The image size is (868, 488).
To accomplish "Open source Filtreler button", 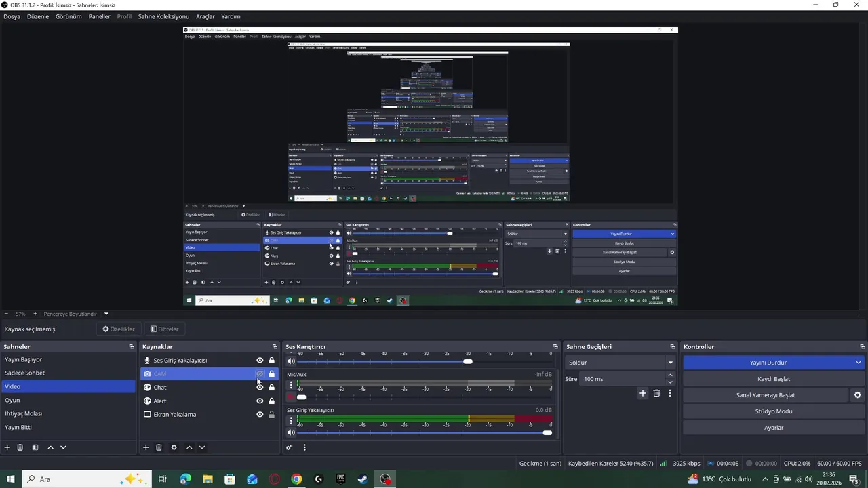I will (x=164, y=329).
